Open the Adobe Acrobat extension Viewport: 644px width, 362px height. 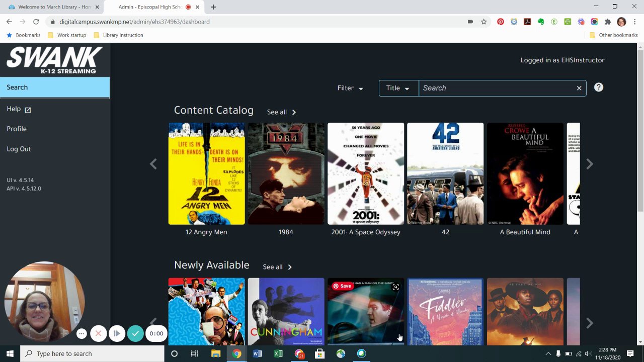click(x=527, y=22)
